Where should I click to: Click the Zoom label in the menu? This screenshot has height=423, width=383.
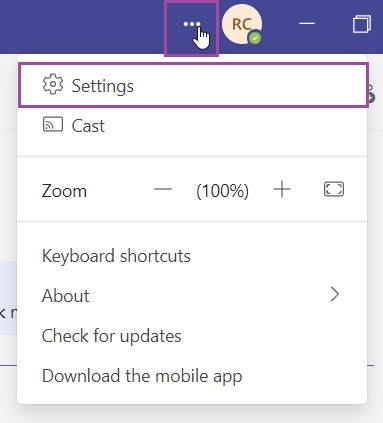(x=64, y=191)
